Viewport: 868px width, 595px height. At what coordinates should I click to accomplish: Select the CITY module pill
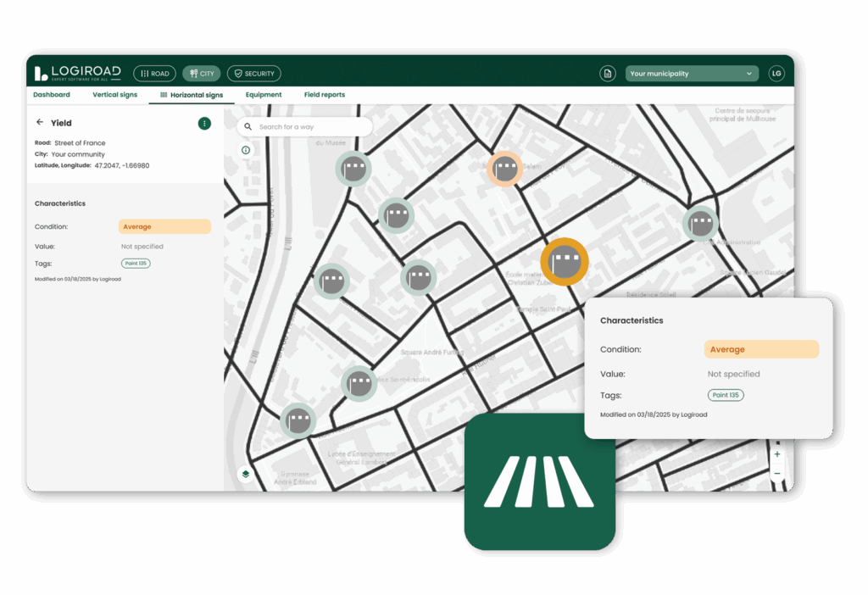point(202,74)
